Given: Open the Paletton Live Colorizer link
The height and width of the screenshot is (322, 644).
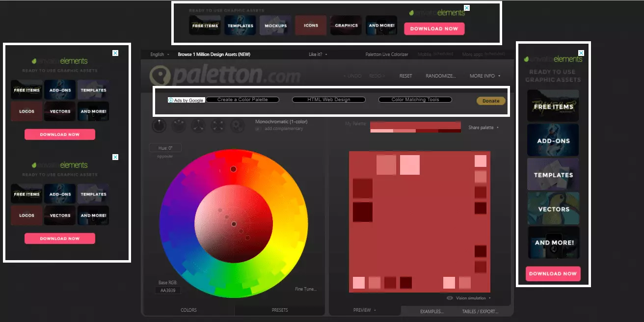Looking at the screenshot, I should pos(387,54).
